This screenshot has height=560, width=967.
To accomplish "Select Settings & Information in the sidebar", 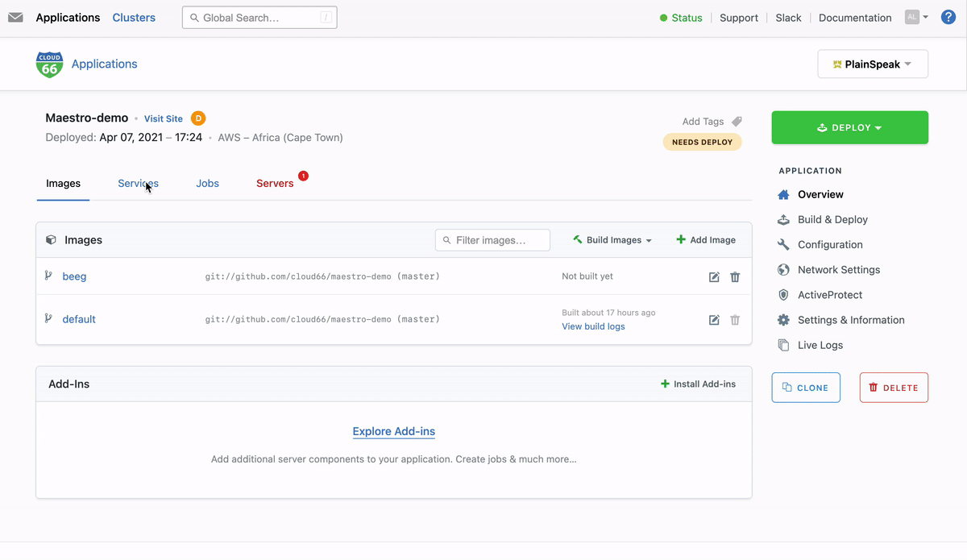I will pyautogui.click(x=851, y=320).
